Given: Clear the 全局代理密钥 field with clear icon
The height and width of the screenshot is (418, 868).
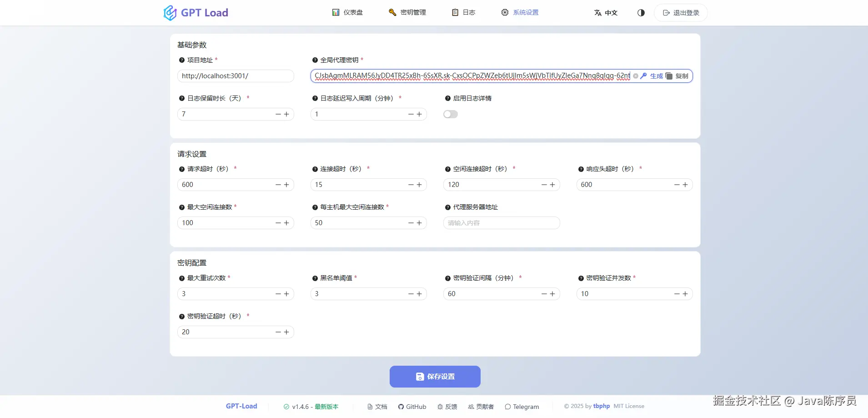Looking at the screenshot, I should click(x=636, y=76).
